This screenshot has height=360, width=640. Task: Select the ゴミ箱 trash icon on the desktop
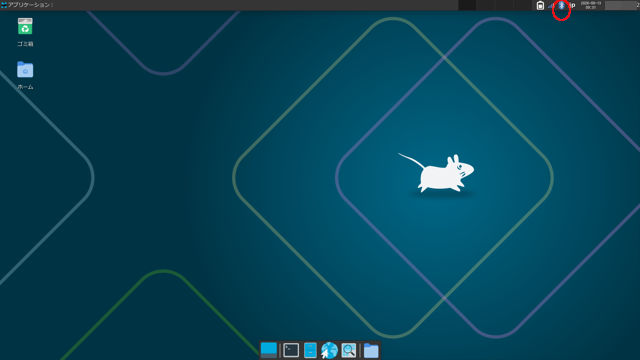(x=25, y=26)
